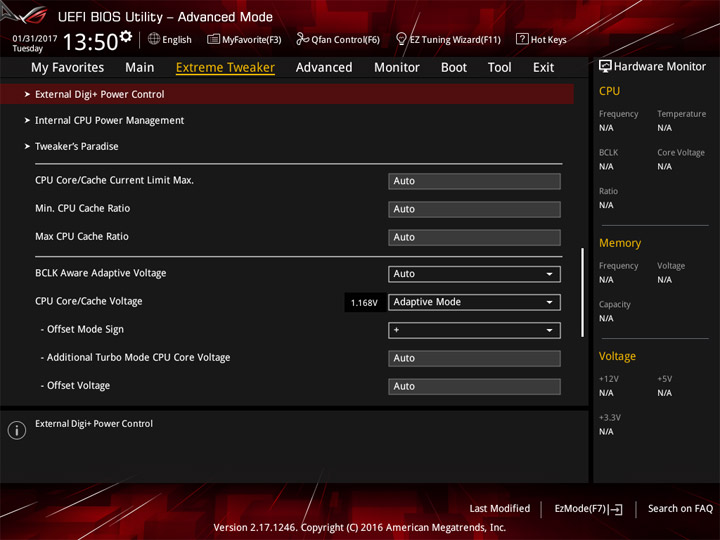This screenshot has height=540, width=720.
Task: Click the Max CPU Cache Ratio field
Action: coord(474,237)
